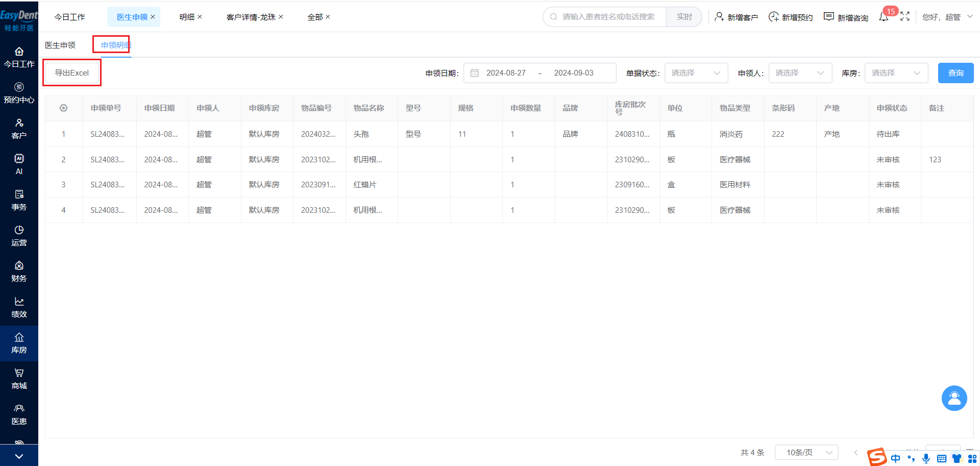Toggle Sogou 中 Chinese/English mode

click(895, 458)
